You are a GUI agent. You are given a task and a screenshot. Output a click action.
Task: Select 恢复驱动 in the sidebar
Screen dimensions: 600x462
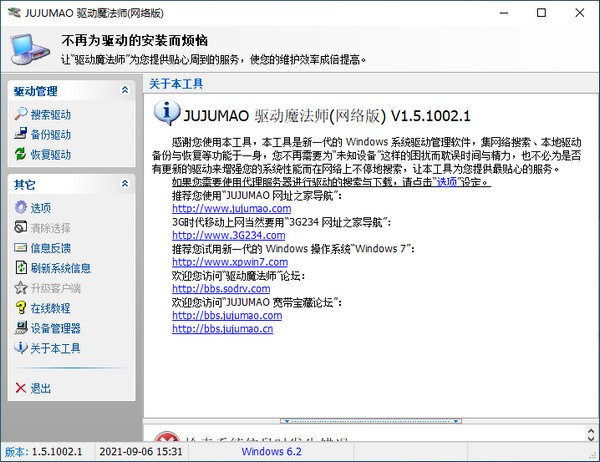51,155
